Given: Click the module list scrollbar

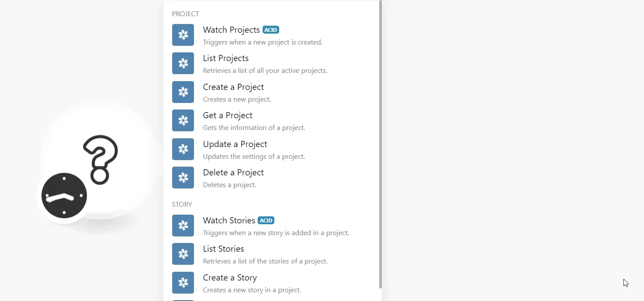Looking at the screenshot, I should tap(381, 144).
